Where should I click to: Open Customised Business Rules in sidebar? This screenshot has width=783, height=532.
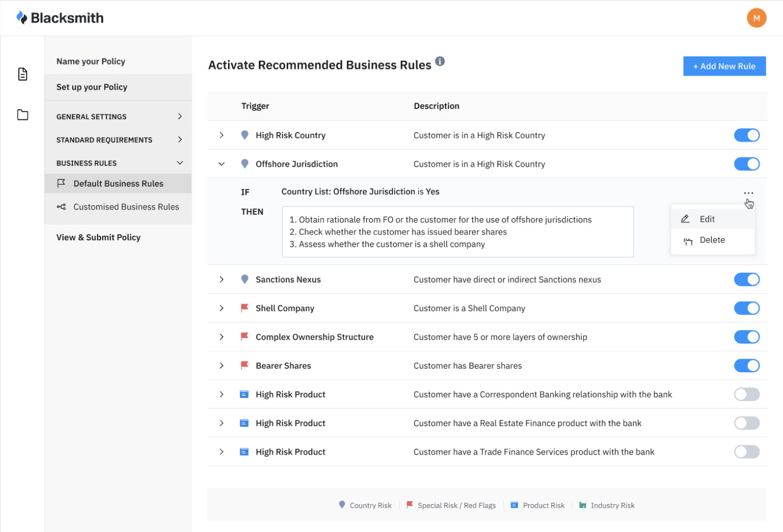click(x=126, y=207)
